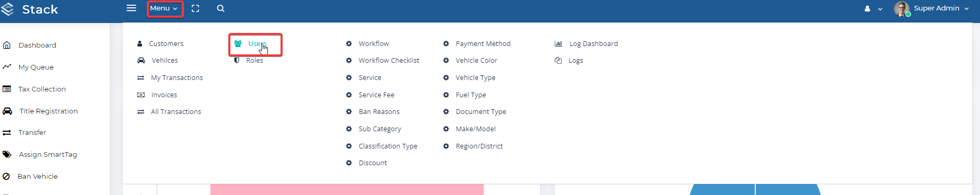
Task: Open search with the magnifier icon
Action: pyautogui.click(x=220, y=8)
